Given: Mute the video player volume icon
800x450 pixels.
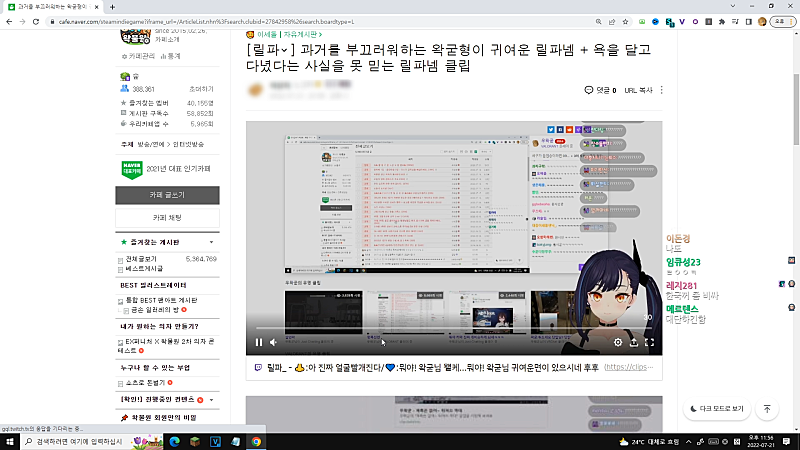Looking at the screenshot, I should (273, 342).
